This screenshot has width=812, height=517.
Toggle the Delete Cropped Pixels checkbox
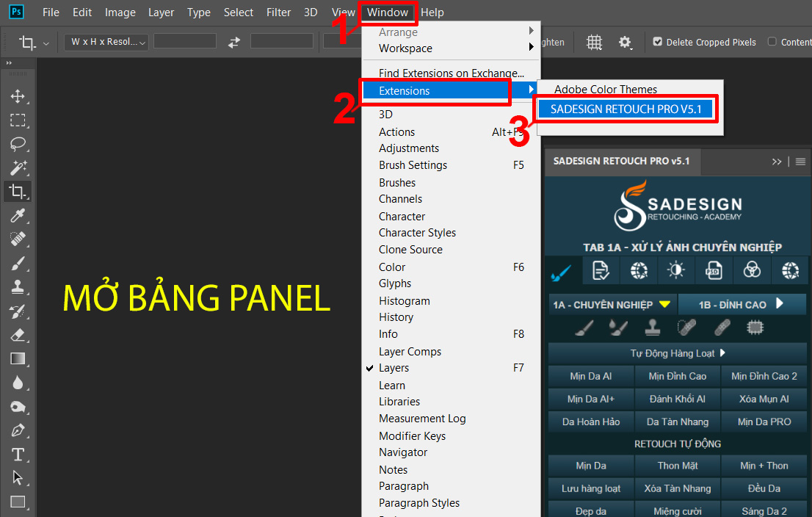657,41
